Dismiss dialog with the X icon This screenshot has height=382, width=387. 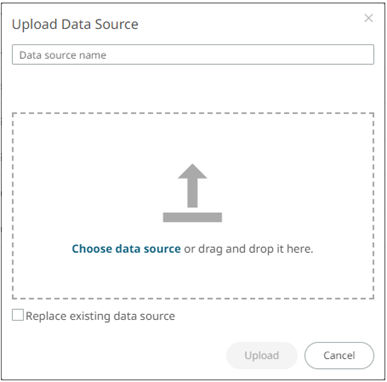368,18
